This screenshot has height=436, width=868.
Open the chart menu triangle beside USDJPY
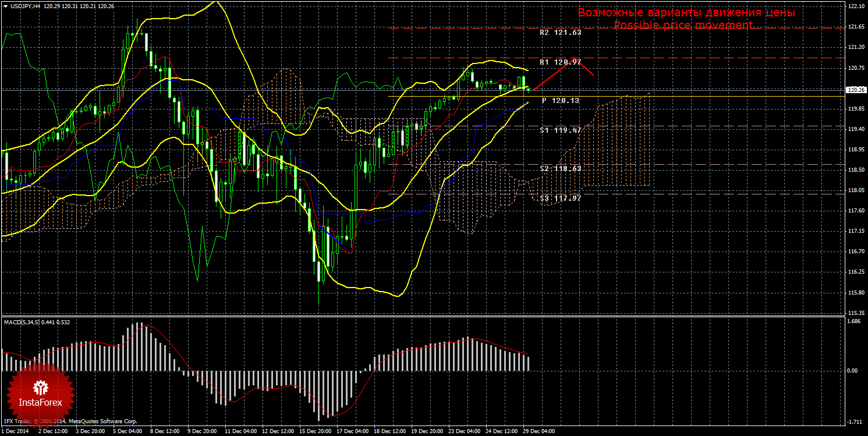(5, 6)
